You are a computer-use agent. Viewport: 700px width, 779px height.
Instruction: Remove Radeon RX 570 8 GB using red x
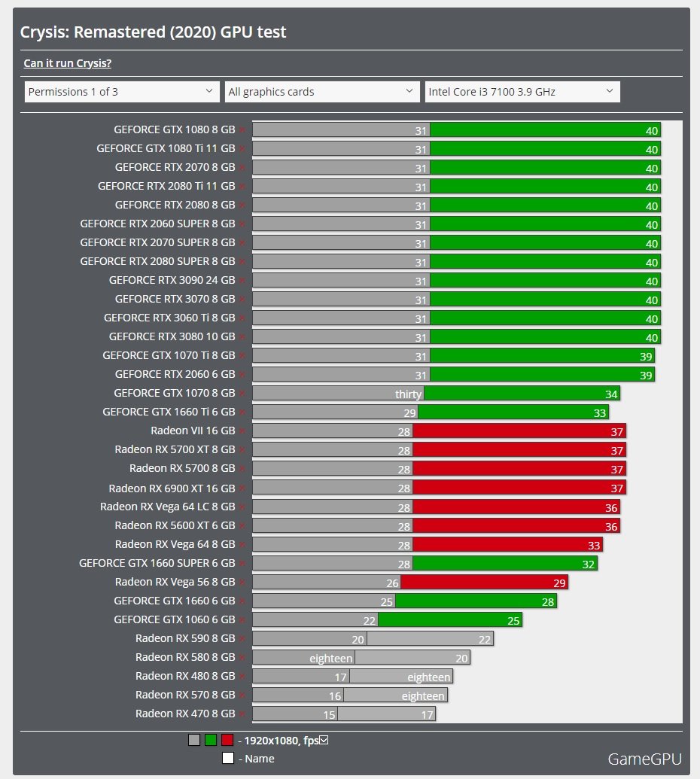tap(242, 695)
